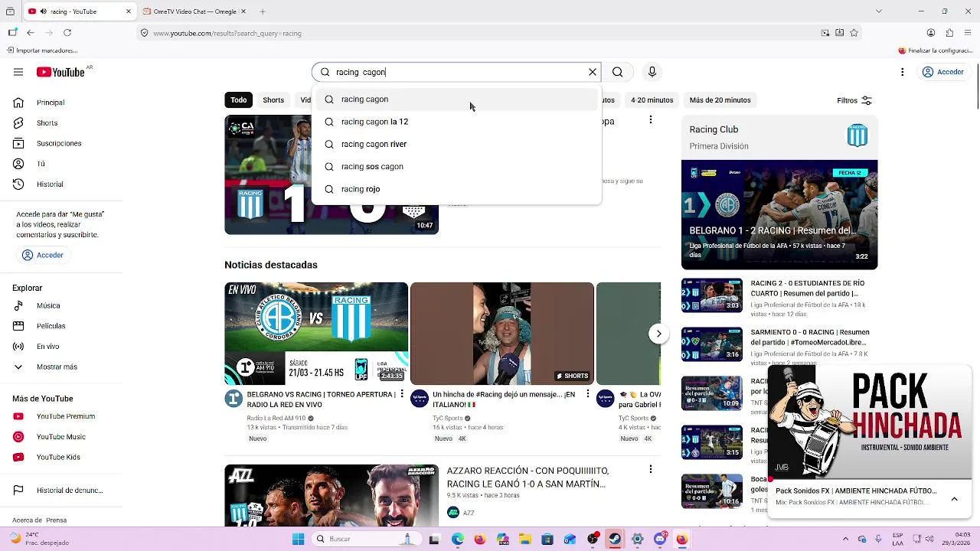Open options for Azzaro Reacción video

[651, 469]
